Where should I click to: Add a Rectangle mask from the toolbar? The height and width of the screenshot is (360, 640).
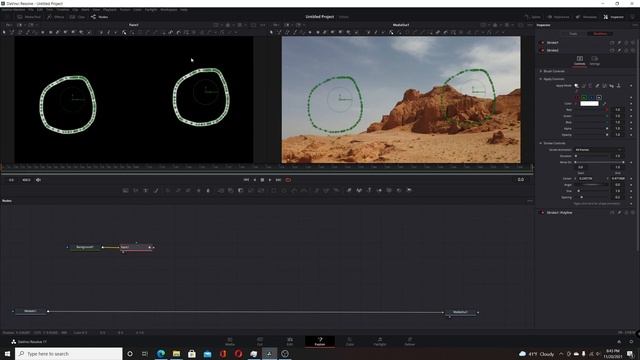273,190
